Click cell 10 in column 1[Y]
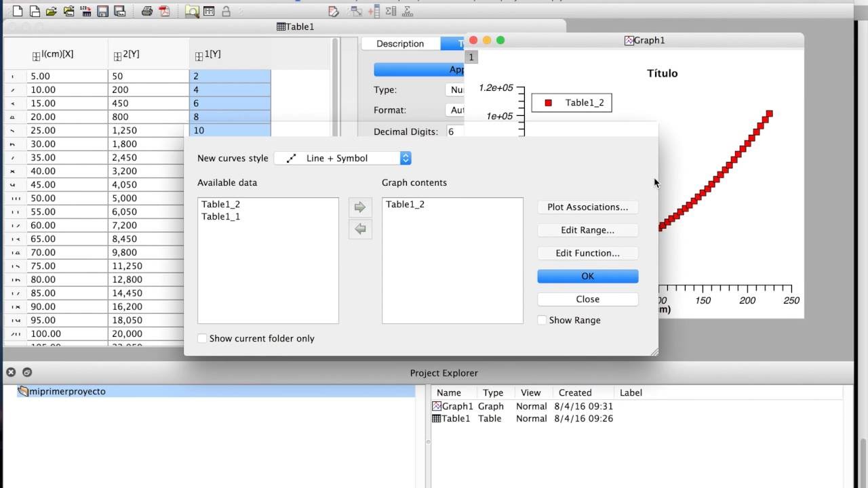 click(230, 130)
